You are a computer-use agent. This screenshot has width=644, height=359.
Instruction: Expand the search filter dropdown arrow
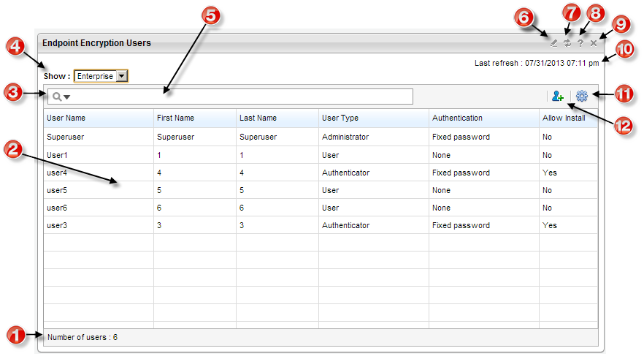[x=66, y=97]
